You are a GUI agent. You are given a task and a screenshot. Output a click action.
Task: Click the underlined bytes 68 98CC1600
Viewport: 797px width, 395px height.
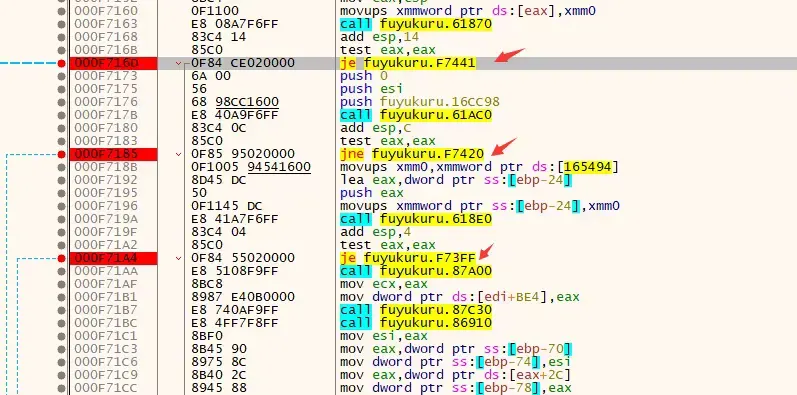click(x=235, y=102)
